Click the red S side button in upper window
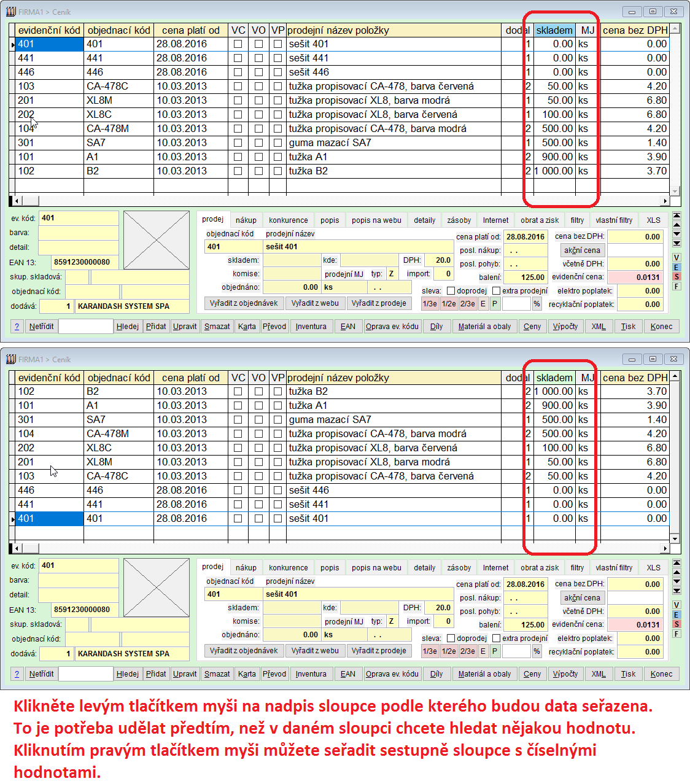Viewport: 690px width, 784px height. tap(676, 277)
